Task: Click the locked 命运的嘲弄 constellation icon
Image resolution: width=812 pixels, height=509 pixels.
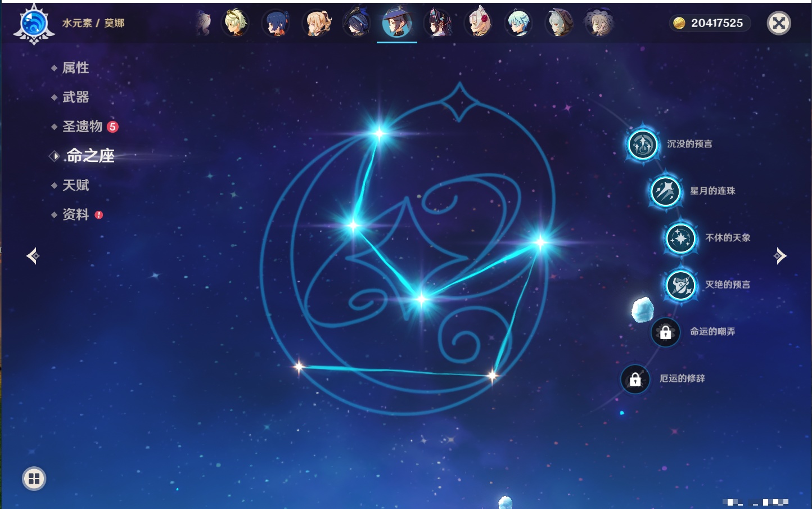Action: click(665, 332)
